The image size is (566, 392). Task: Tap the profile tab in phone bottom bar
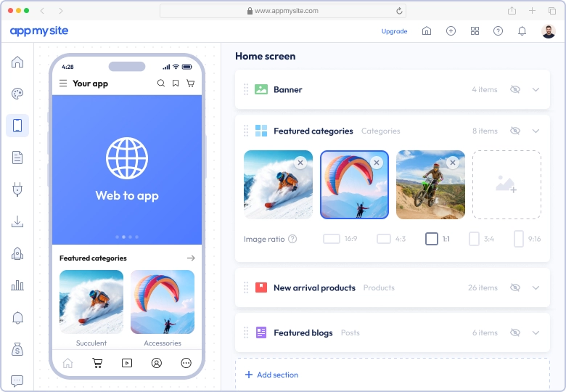(x=157, y=363)
